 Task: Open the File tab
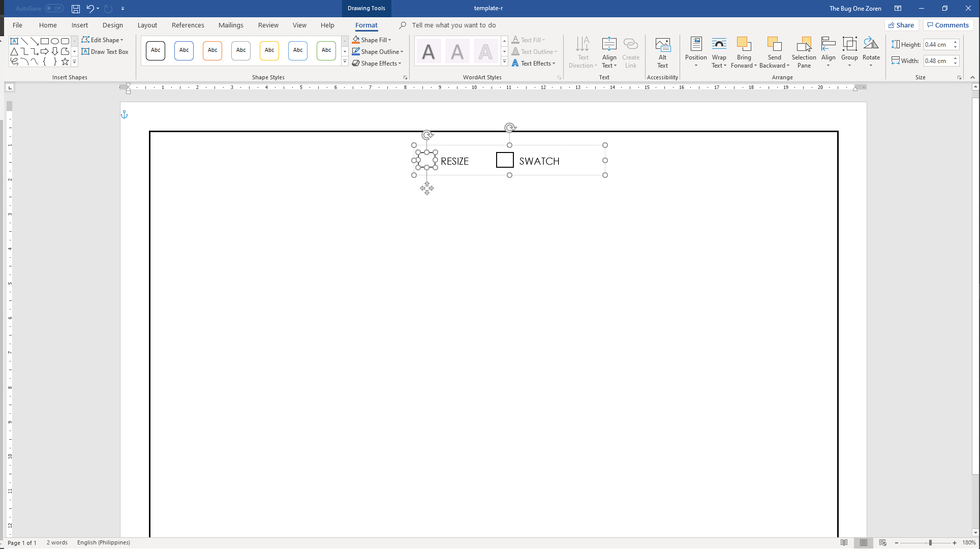[17, 25]
